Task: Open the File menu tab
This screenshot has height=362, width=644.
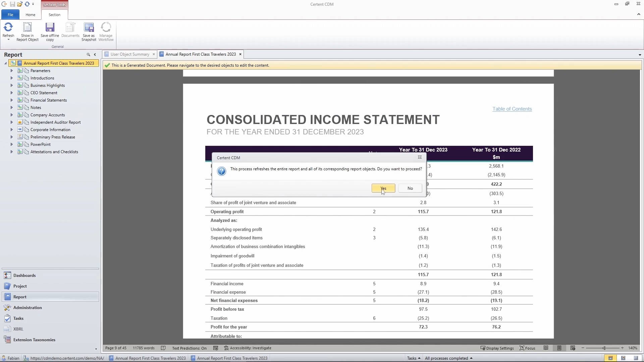Action: click(10, 15)
